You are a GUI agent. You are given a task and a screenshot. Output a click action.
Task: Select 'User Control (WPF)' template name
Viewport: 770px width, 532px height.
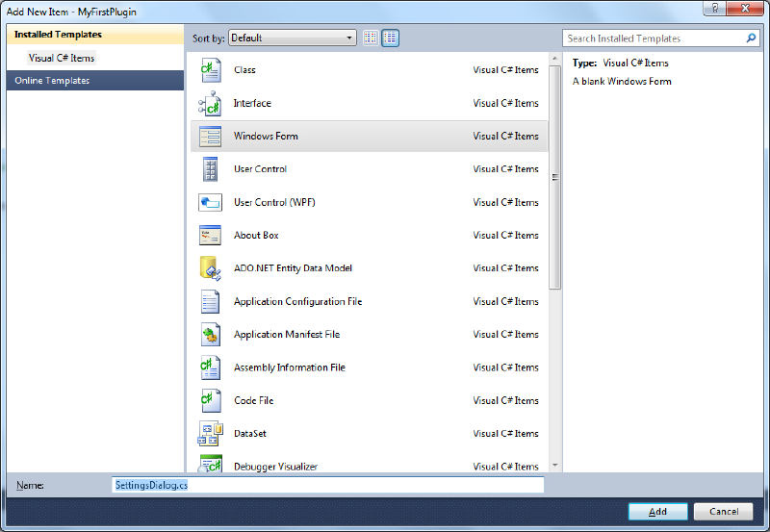274,202
